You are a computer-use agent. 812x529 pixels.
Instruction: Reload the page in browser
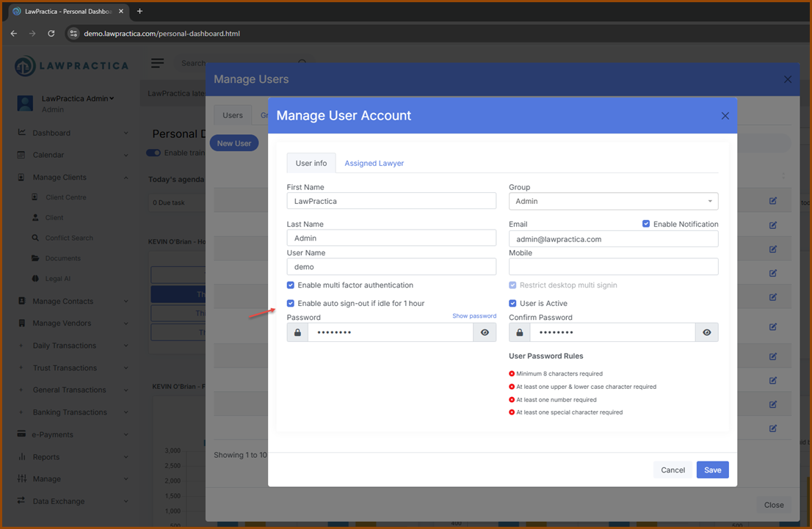tap(51, 34)
